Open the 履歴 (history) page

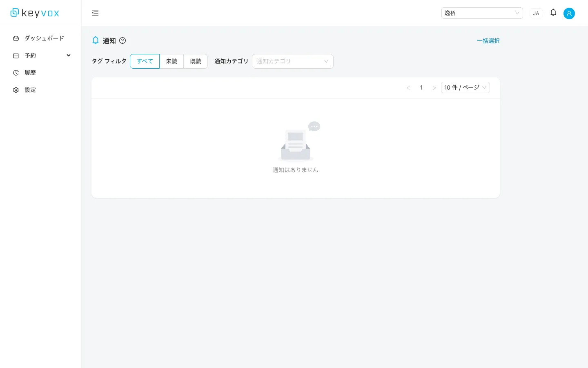[30, 72]
